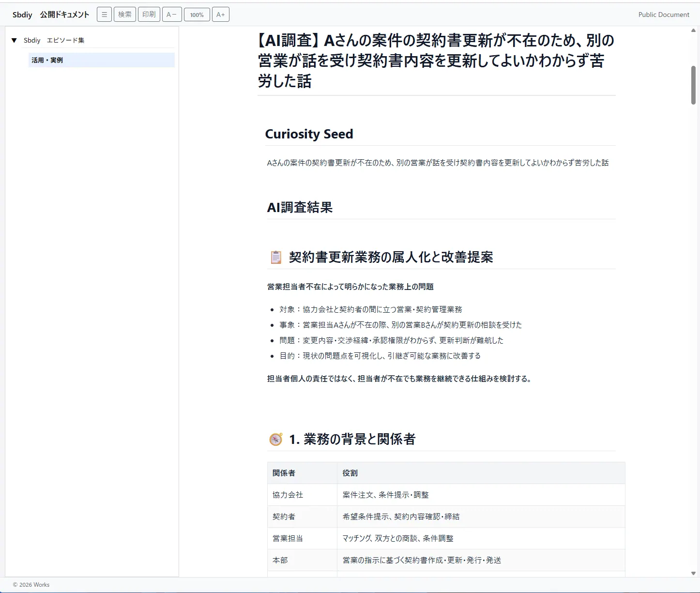700x593 pixels.
Task: Click the AI調査結果 heading
Action: pos(300,208)
